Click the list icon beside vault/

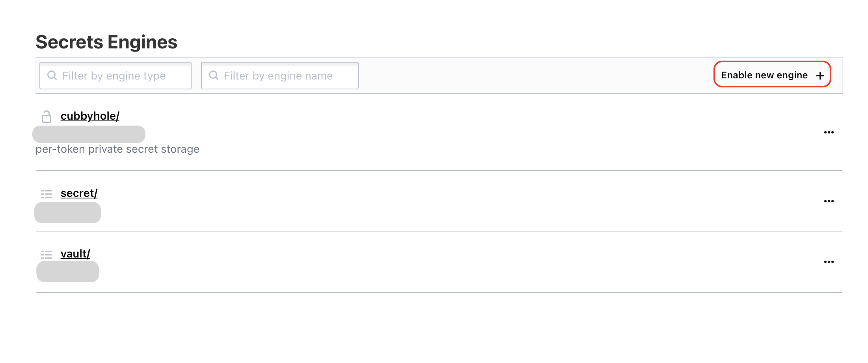[x=47, y=254]
